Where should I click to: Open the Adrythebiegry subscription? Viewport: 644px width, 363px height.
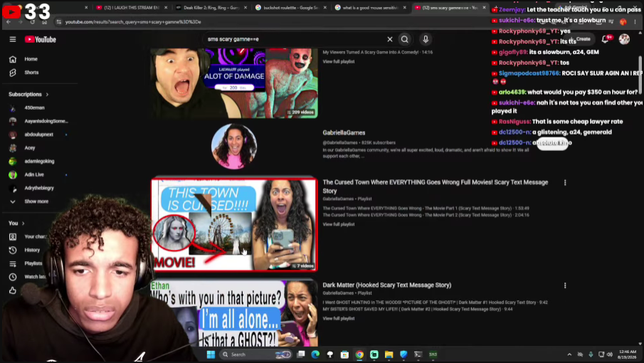(39, 188)
